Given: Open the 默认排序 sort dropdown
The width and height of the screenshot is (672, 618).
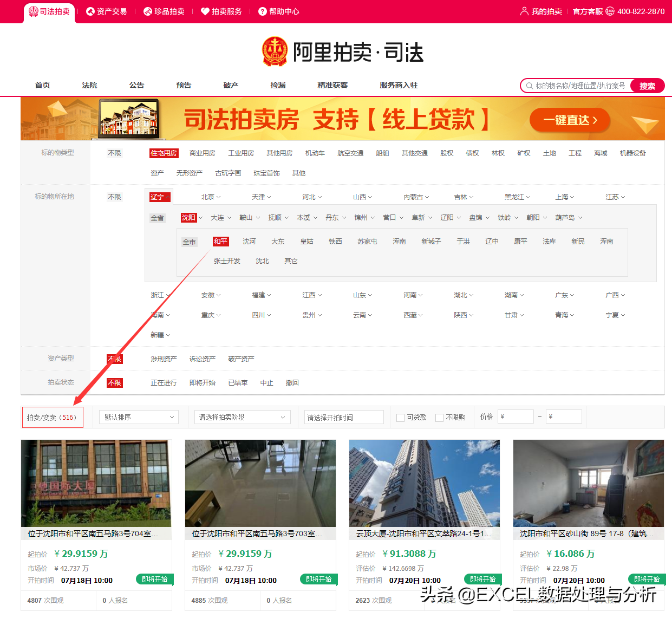Looking at the screenshot, I should 139,417.
